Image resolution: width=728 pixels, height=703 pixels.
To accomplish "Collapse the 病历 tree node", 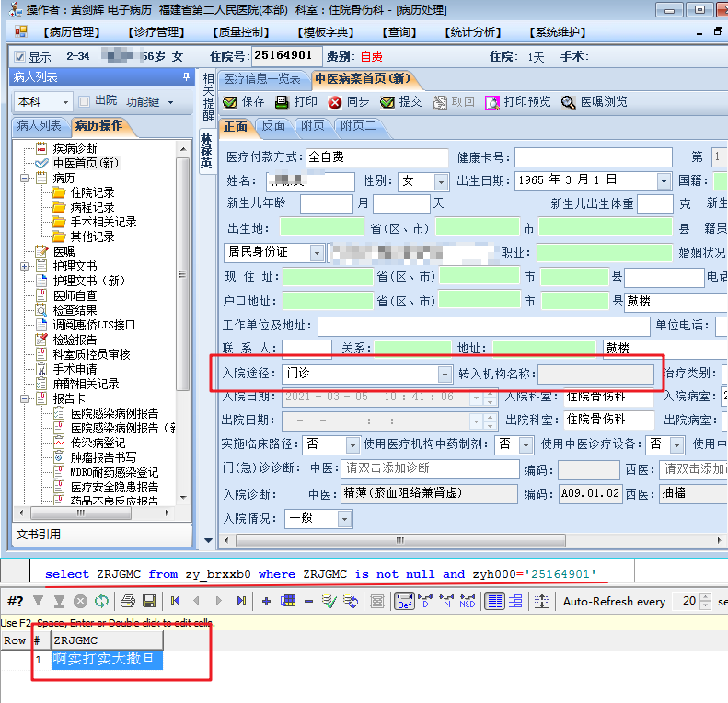I will coord(24,178).
